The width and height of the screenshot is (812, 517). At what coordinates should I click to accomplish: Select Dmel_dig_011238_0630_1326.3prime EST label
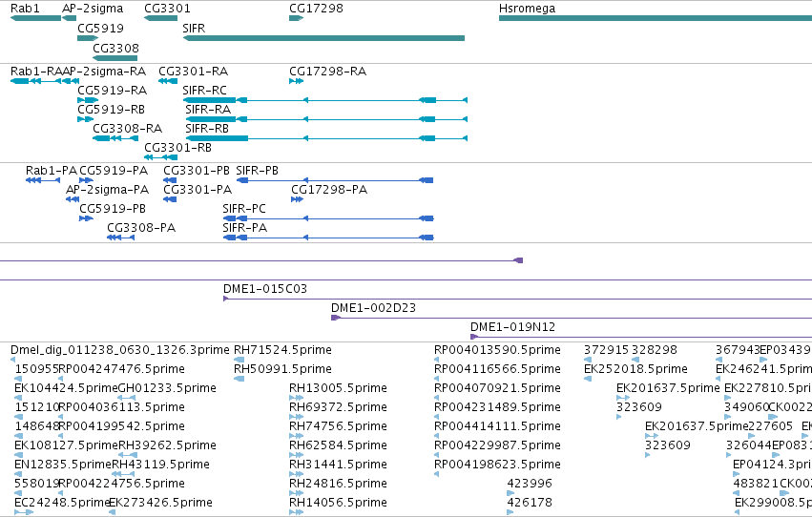tap(120, 350)
